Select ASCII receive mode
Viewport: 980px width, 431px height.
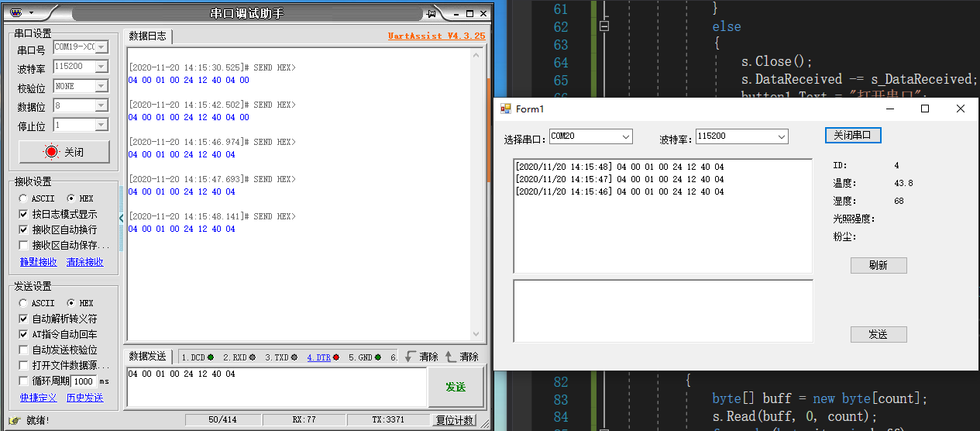pyautogui.click(x=23, y=198)
